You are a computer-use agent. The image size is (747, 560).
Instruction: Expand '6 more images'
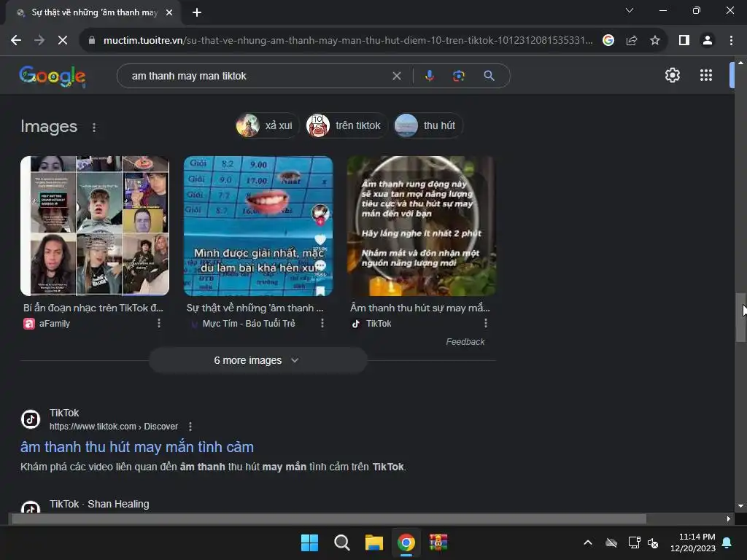click(x=258, y=360)
